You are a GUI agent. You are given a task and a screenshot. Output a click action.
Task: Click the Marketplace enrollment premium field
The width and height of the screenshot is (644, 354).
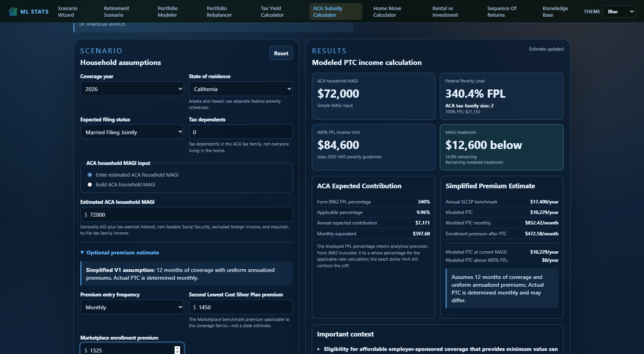pyautogui.click(x=132, y=349)
